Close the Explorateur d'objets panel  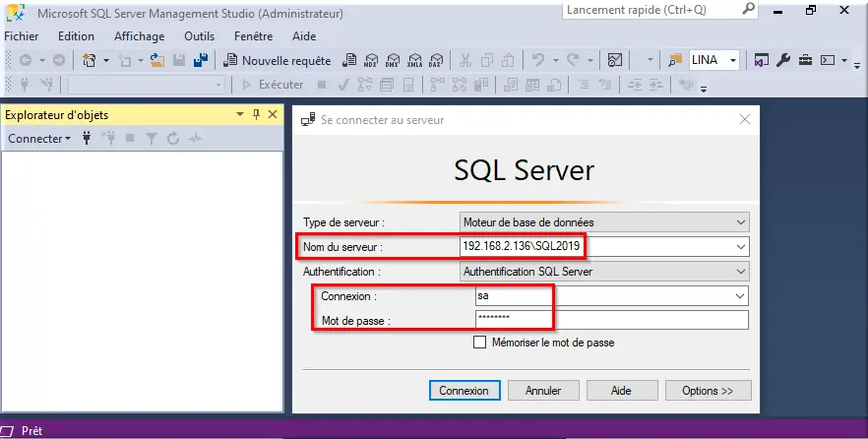point(273,114)
